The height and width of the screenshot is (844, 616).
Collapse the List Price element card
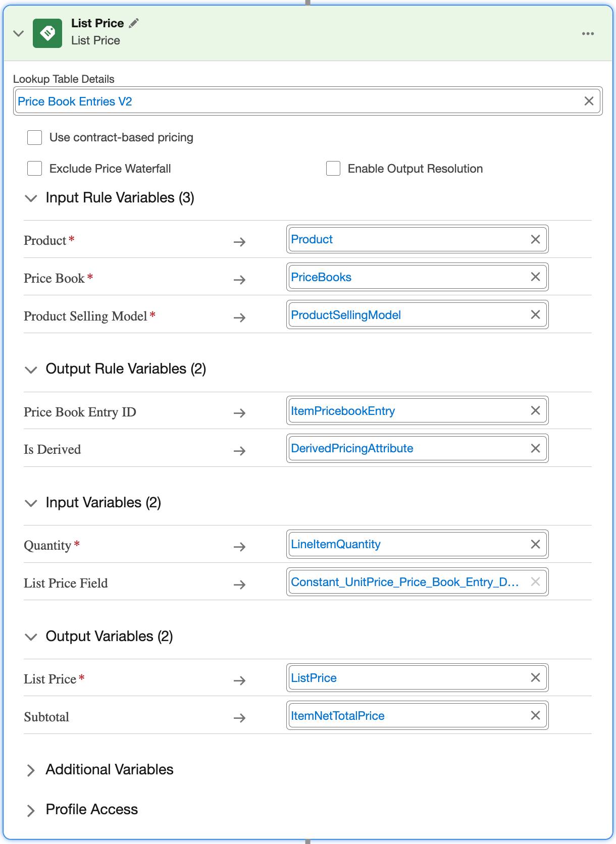point(19,34)
